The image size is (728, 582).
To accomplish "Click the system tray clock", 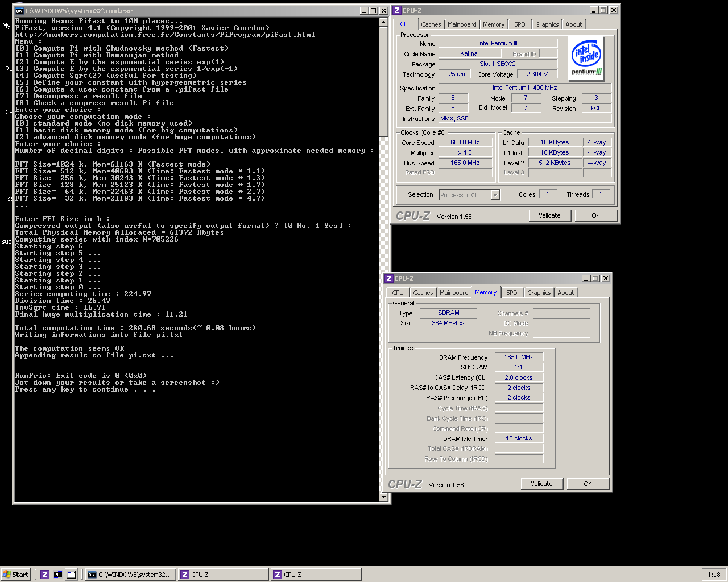I will (714, 575).
